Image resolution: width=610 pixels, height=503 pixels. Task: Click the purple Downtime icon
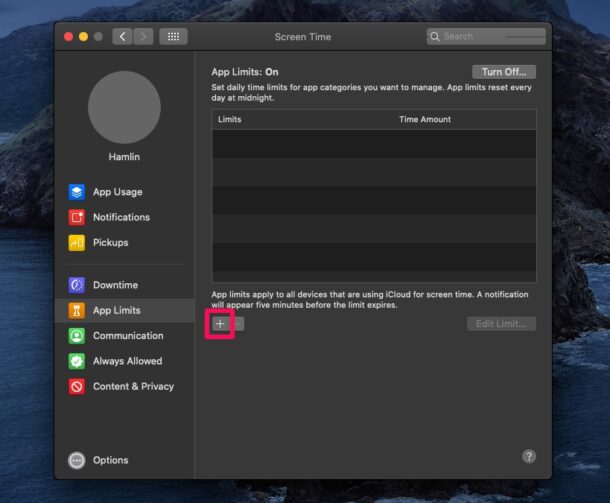click(x=77, y=285)
